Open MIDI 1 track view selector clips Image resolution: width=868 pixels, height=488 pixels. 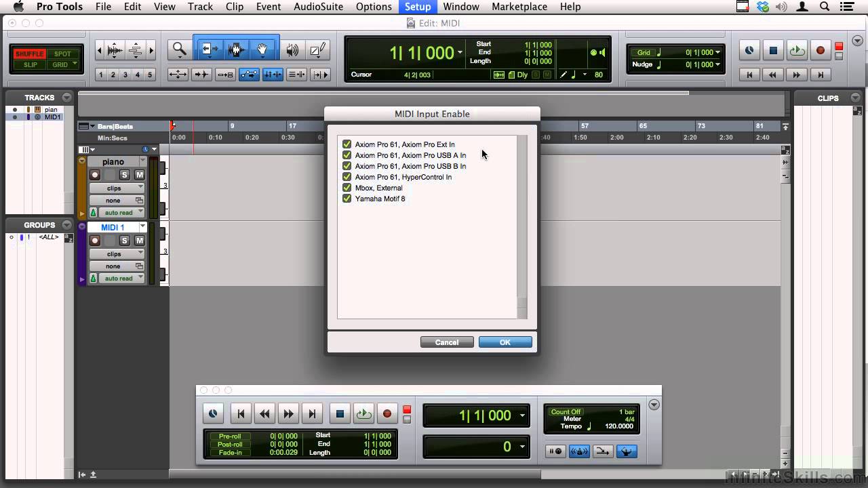pos(116,253)
